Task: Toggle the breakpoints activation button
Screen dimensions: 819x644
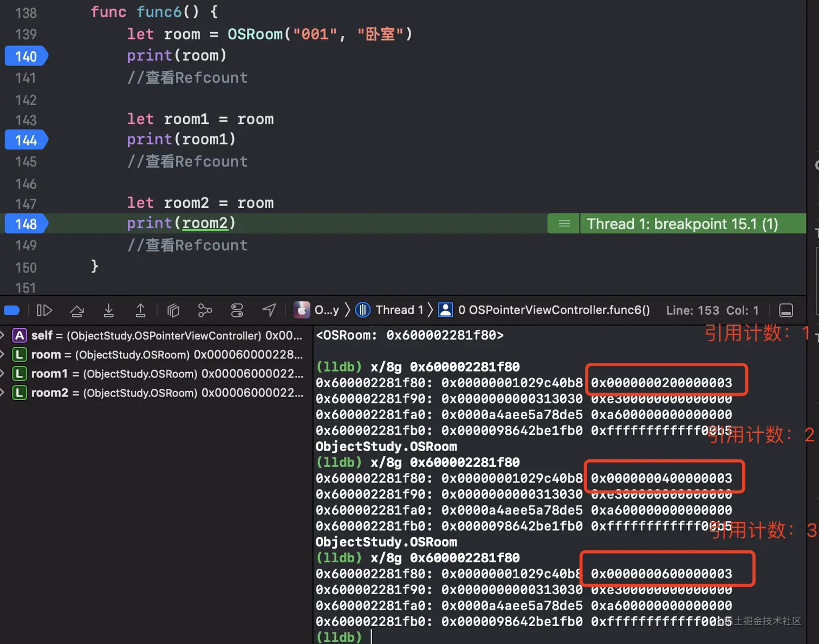Action: [12, 310]
